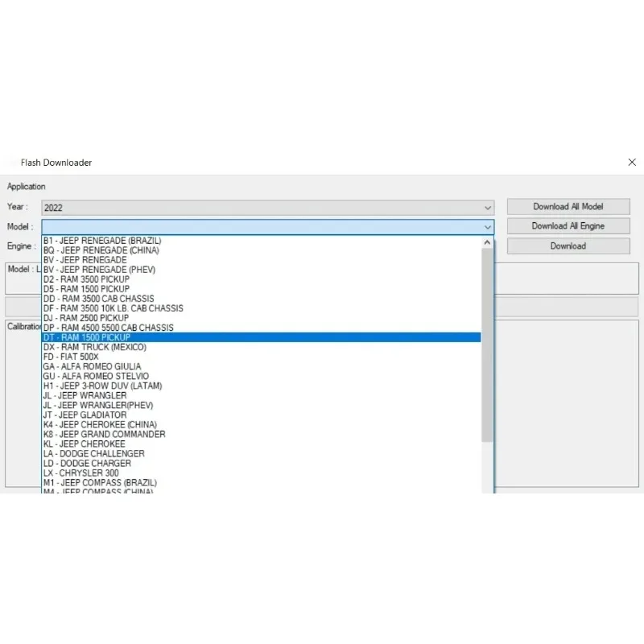The height and width of the screenshot is (644, 644).
Task: Click the list scrollbar up arrow
Action: [x=487, y=242]
